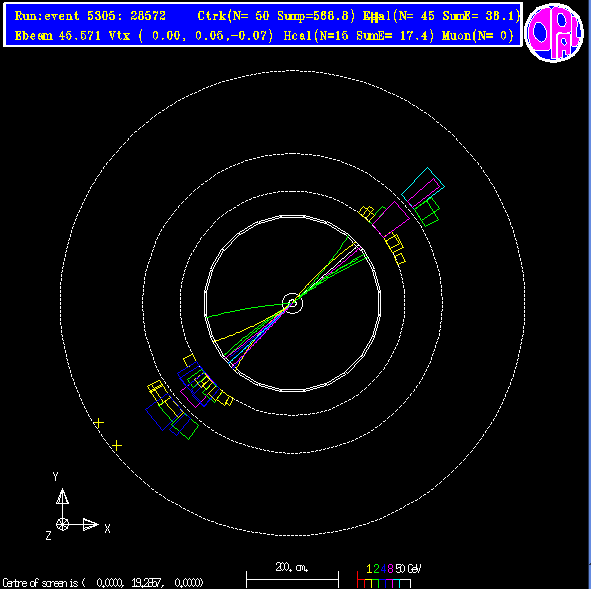Click the X-axis arrowhead

90,524
